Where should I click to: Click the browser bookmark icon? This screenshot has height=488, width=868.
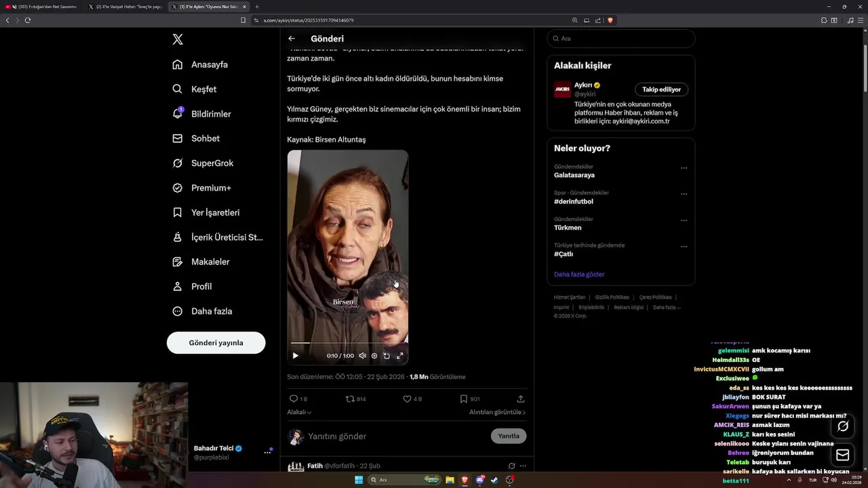[243, 20]
